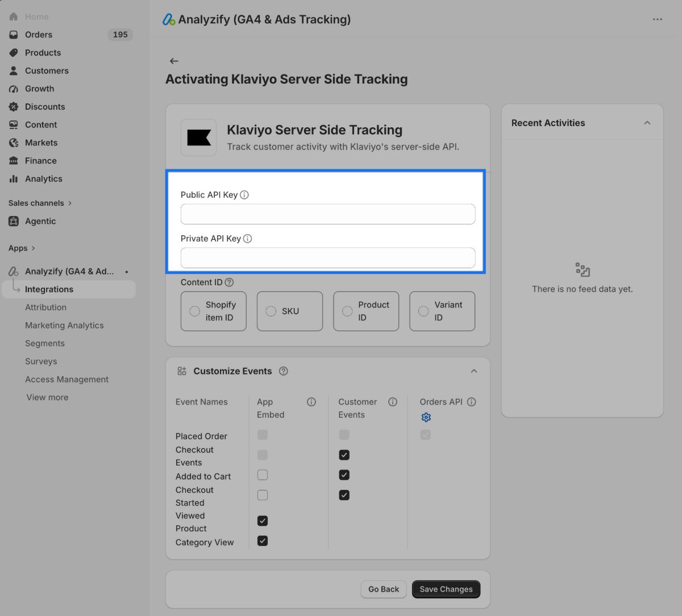This screenshot has width=682, height=616.
Task: Click the Analytics bar chart icon
Action: pyautogui.click(x=14, y=179)
